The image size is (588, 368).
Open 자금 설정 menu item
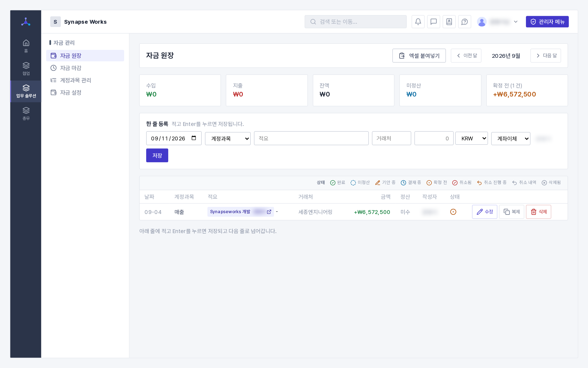tap(85, 92)
